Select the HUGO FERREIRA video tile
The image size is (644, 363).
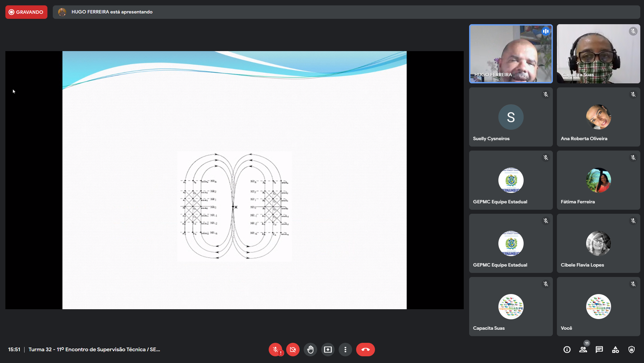pos(510,54)
